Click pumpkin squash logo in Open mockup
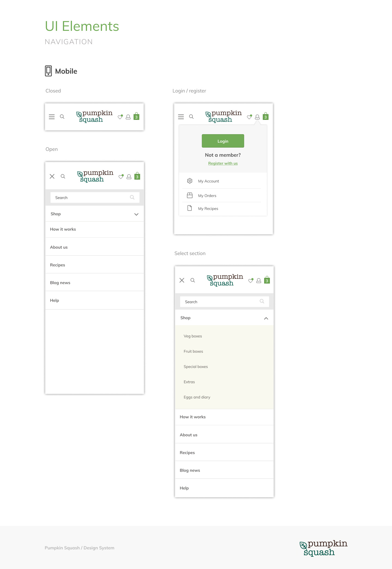Viewport: 392px width, 569px height. click(95, 176)
